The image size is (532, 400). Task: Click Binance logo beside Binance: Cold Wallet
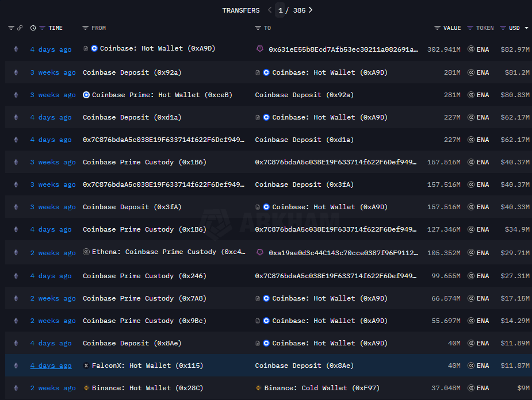pyautogui.click(x=258, y=388)
